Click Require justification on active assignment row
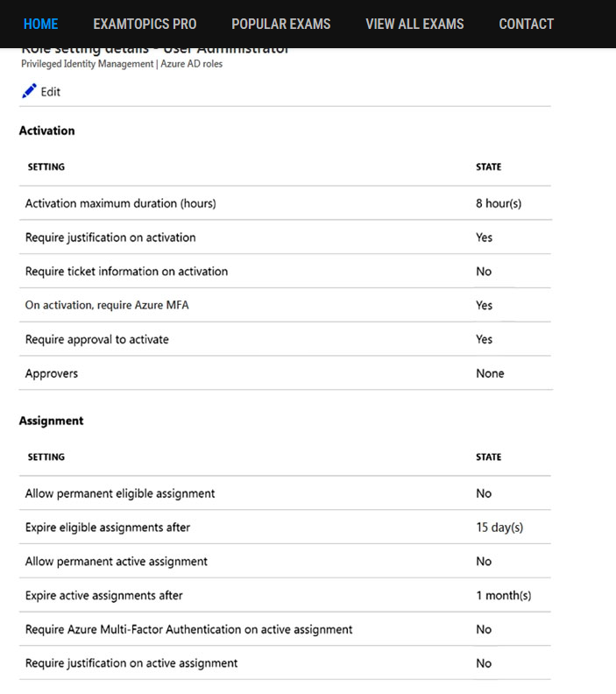The image size is (616, 694). pos(285,663)
